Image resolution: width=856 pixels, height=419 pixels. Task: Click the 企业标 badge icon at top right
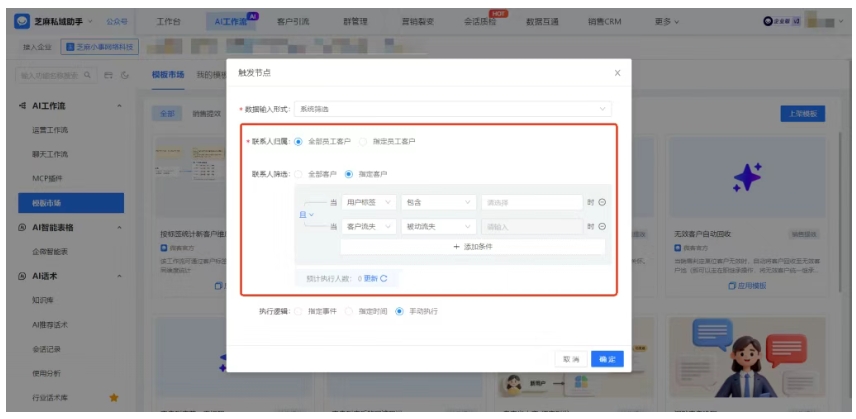click(x=781, y=21)
